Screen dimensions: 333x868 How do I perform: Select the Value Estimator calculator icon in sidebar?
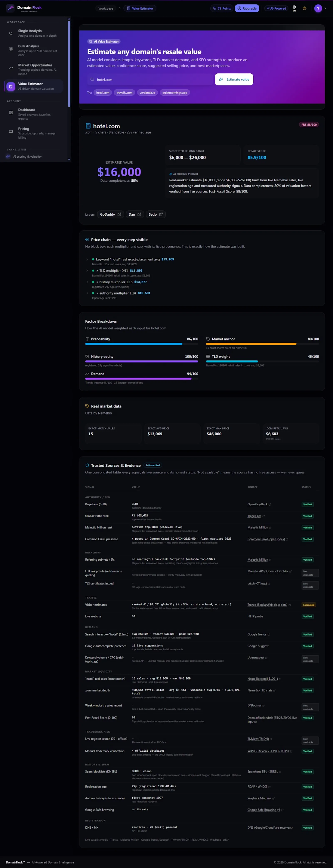click(x=11, y=87)
